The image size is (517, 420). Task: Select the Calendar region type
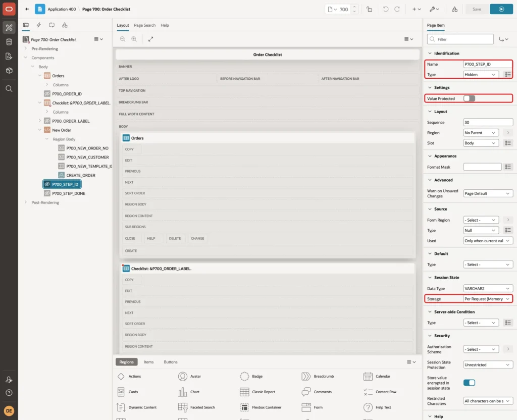(x=377, y=377)
